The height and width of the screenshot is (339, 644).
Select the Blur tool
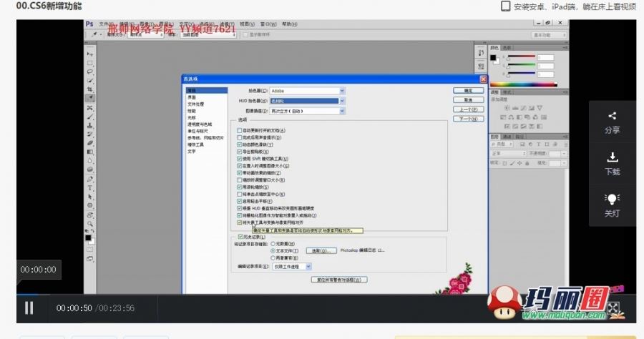[x=89, y=160]
